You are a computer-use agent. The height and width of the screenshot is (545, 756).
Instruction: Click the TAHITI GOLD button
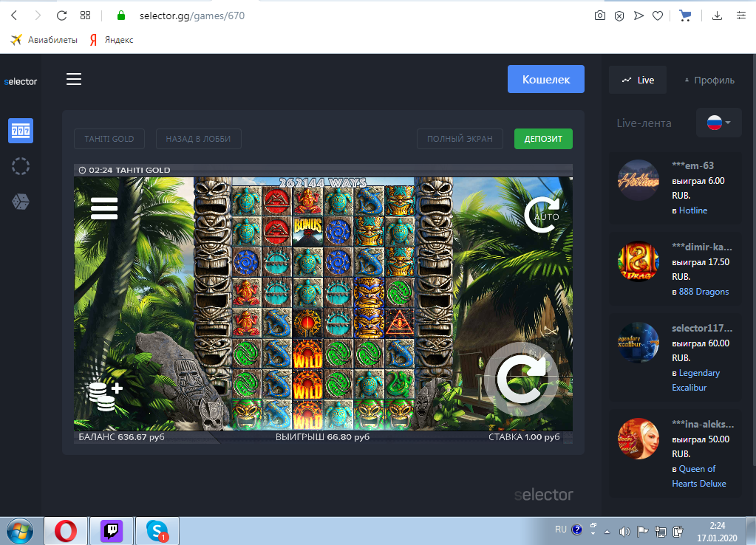(109, 139)
